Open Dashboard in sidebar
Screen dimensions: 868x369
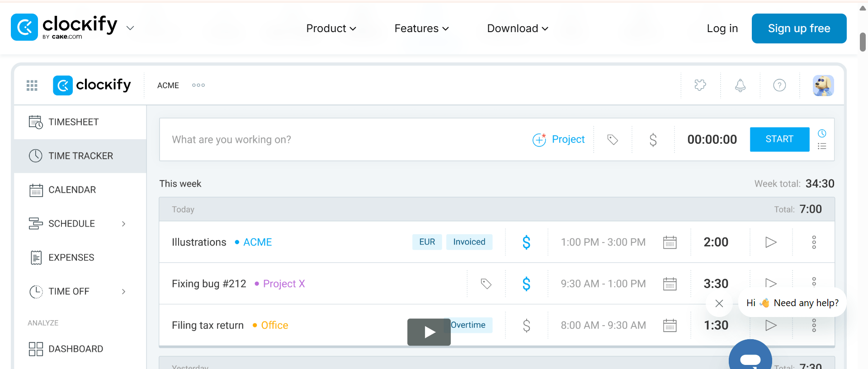(x=80, y=349)
